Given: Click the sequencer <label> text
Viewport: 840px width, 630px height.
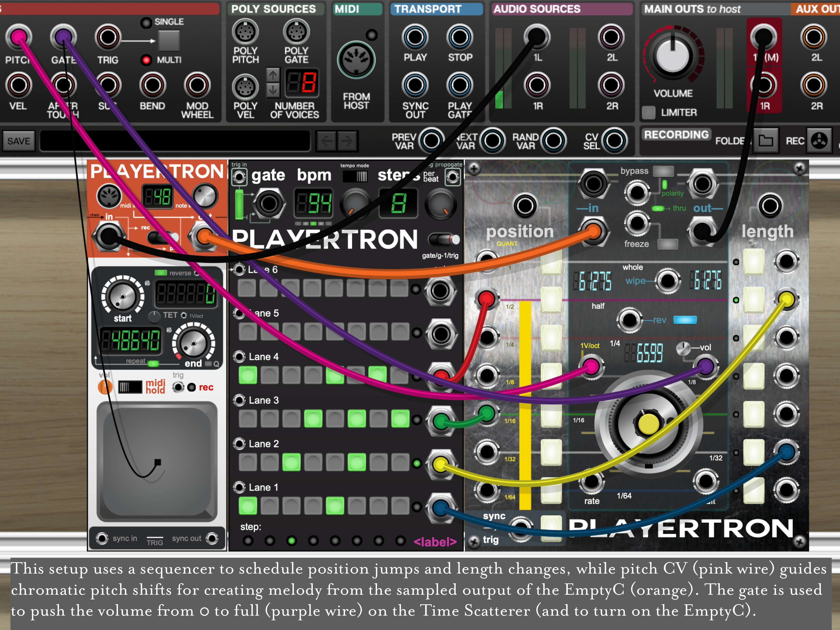Looking at the screenshot, I should pos(435,542).
